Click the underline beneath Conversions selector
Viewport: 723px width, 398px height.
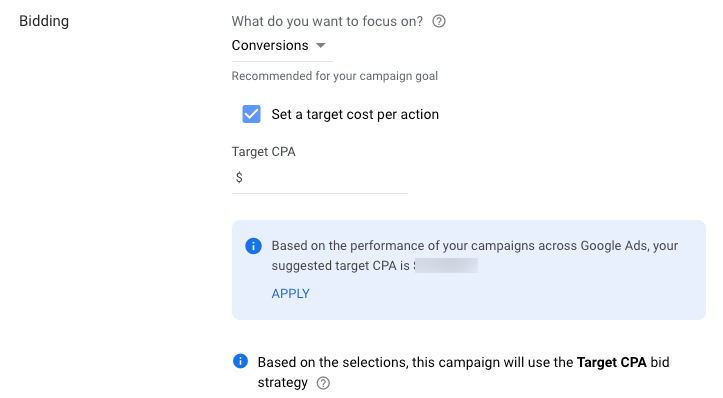point(282,61)
